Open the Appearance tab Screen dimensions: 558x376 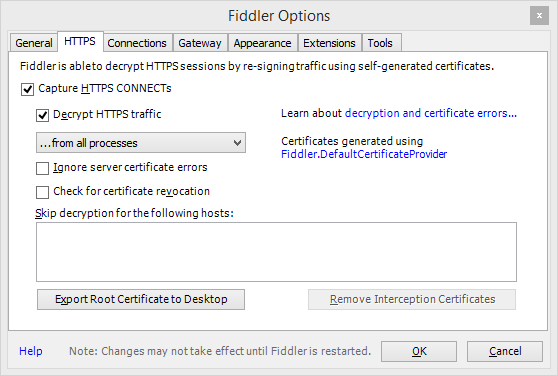point(262,43)
